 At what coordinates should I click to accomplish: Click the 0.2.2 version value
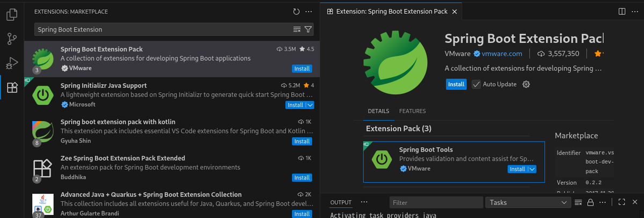pos(594,183)
